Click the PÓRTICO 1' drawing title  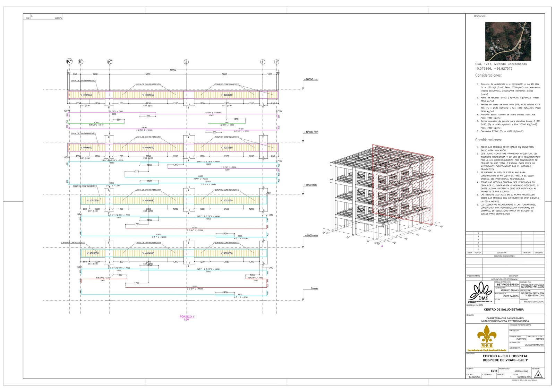click(187, 316)
